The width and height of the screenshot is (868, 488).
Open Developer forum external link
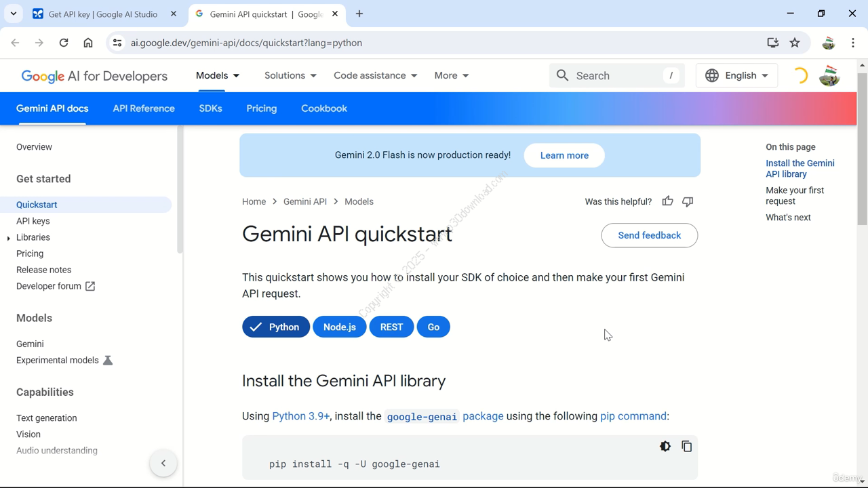click(56, 286)
